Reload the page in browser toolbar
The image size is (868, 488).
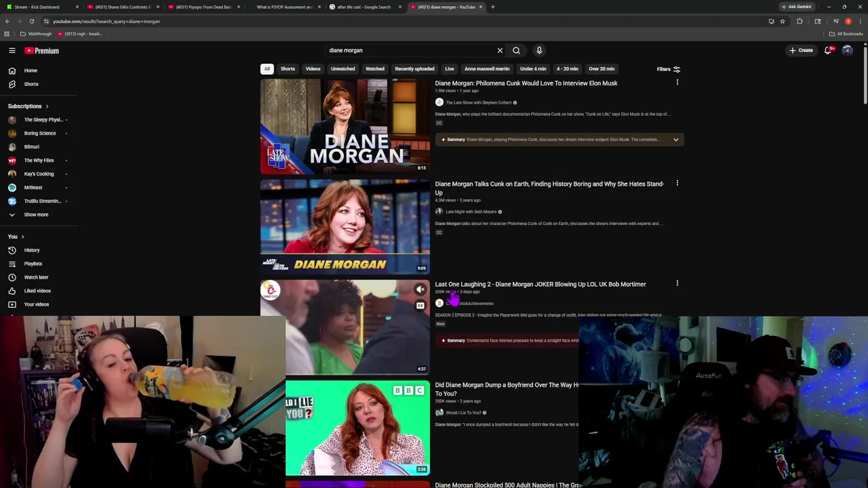(x=32, y=21)
